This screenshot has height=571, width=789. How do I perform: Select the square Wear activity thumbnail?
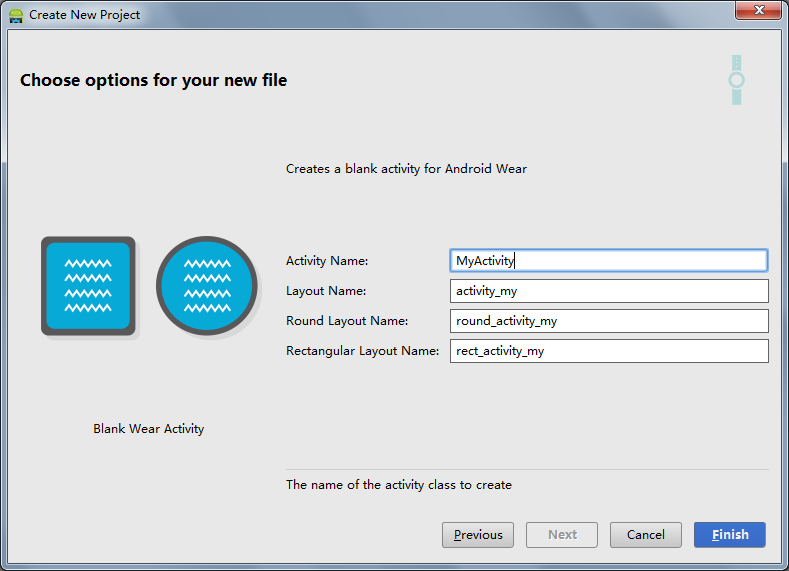[x=88, y=286]
